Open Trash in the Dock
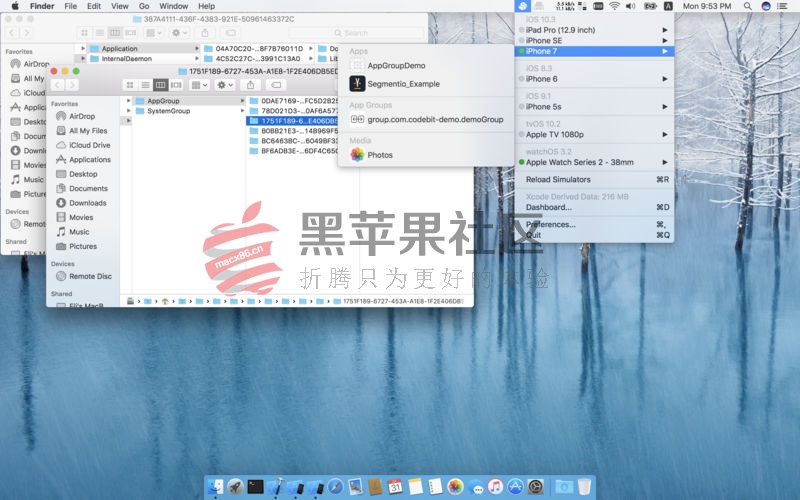Viewport: 800px width, 500px height. click(x=584, y=486)
